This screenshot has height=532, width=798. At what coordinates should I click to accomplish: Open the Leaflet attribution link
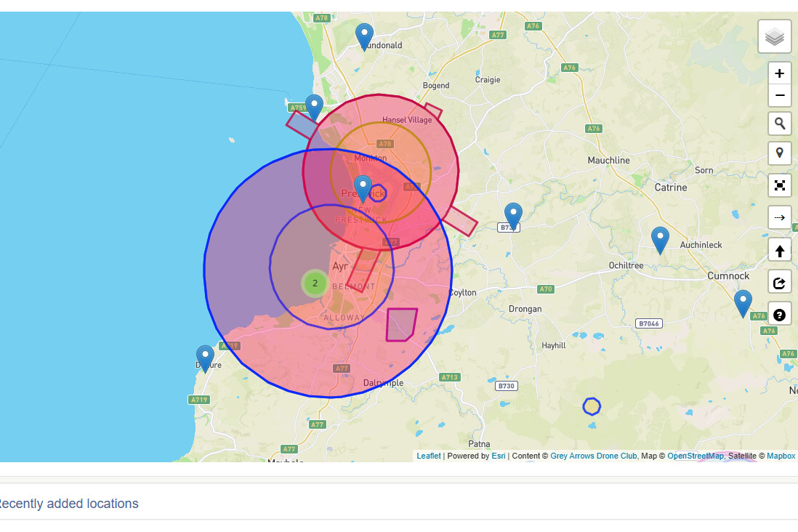click(428, 456)
